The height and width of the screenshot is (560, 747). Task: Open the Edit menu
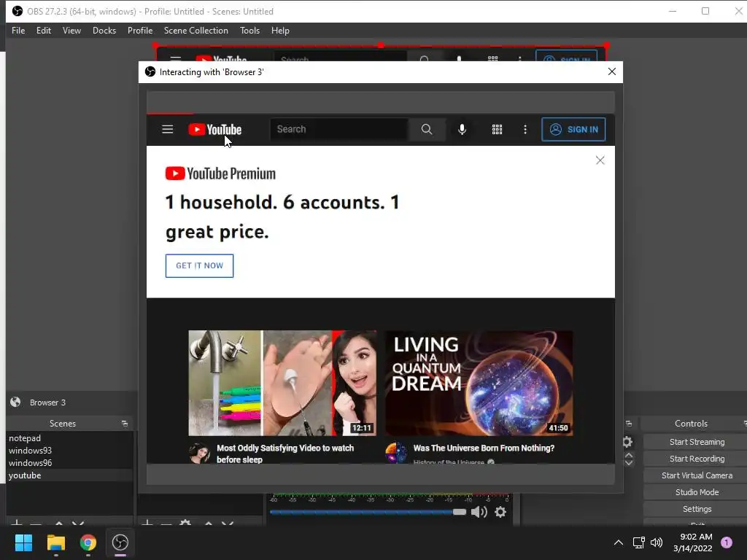click(x=43, y=31)
